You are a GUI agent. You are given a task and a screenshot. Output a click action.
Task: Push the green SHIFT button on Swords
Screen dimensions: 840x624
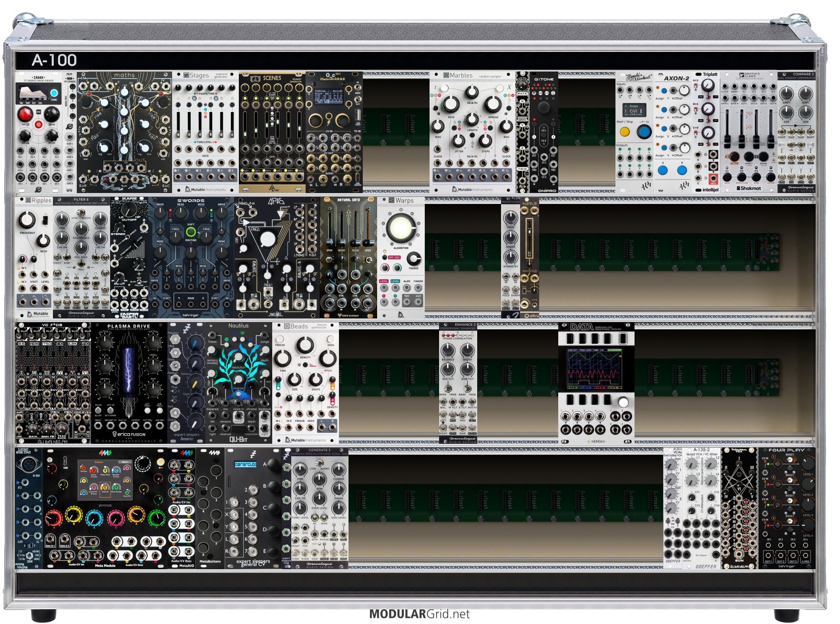click(191, 232)
